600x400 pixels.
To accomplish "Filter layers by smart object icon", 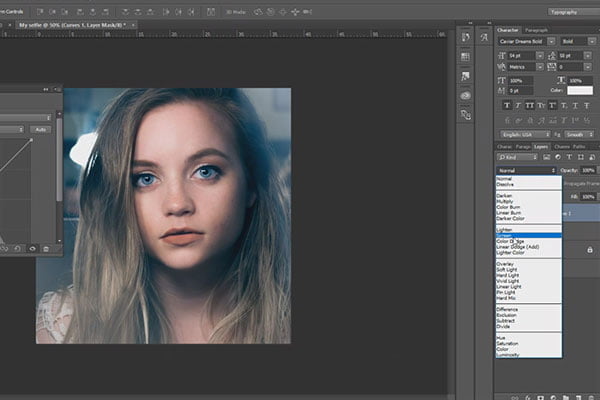I will click(592, 157).
